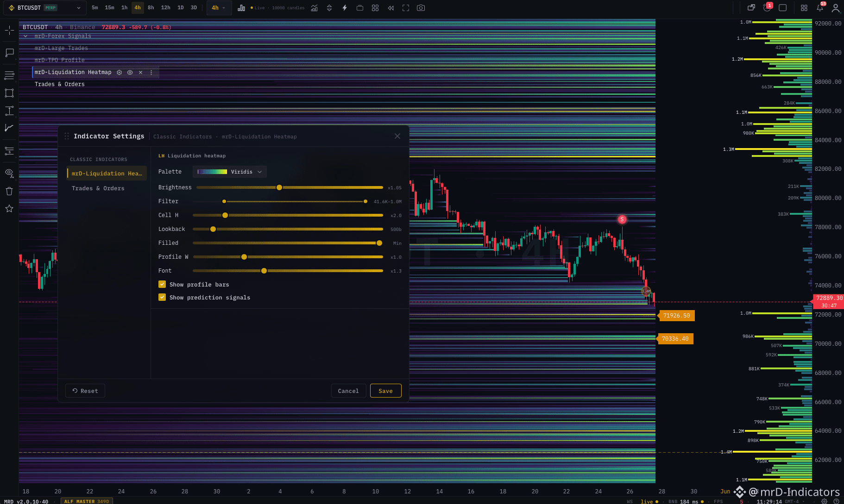Click the trash delete drawings icon
Image resolution: width=844 pixels, height=504 pixels.
point(9,191)
